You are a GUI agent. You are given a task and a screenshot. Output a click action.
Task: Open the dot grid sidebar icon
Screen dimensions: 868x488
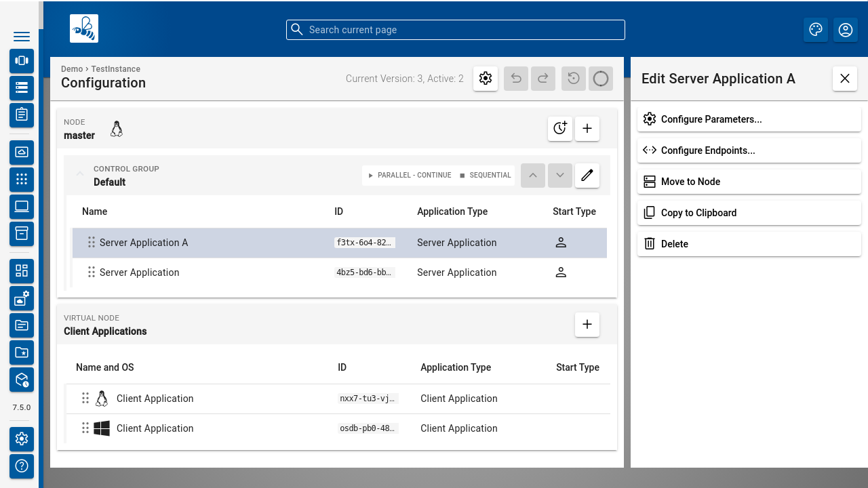click(22, 179)
